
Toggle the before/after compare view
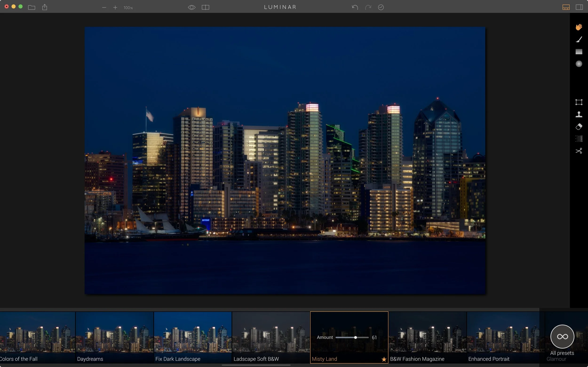click(205, 7)
